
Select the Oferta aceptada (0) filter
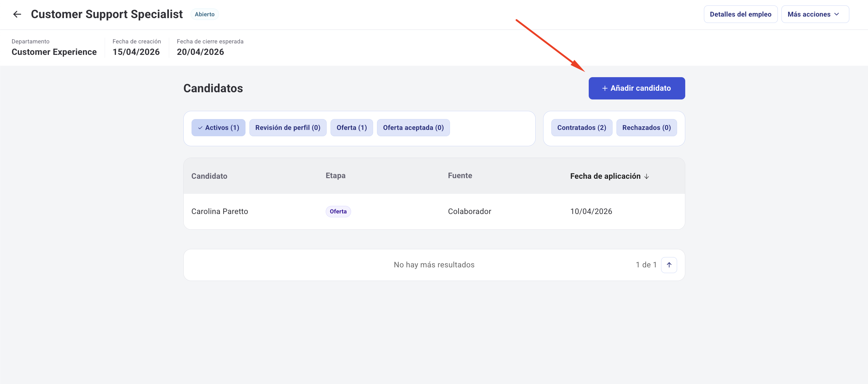(413, 128)
